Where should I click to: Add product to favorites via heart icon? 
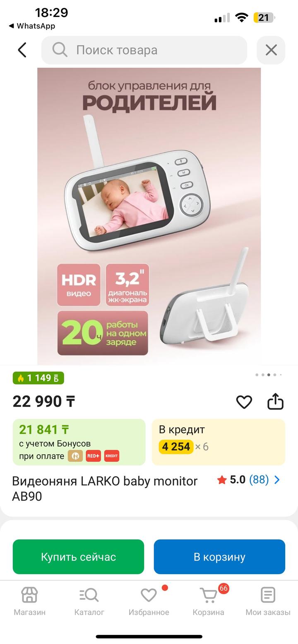[244, 402]
